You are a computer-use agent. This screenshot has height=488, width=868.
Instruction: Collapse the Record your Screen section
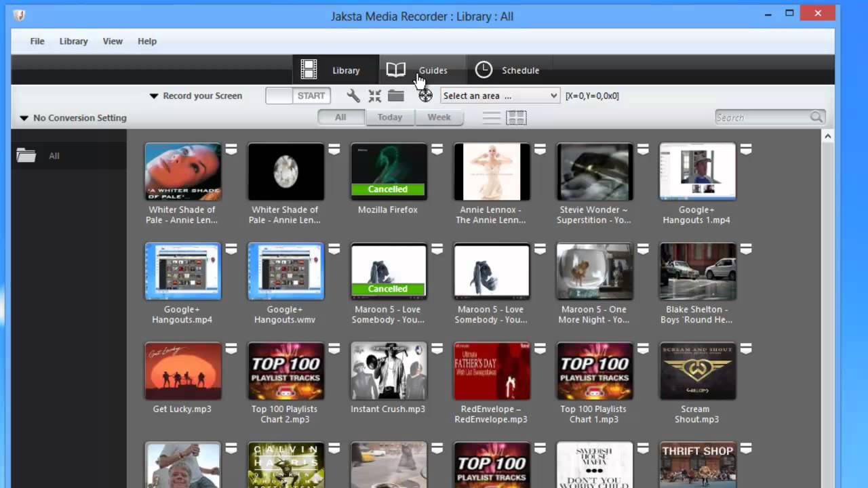click(x=154, y=96)
